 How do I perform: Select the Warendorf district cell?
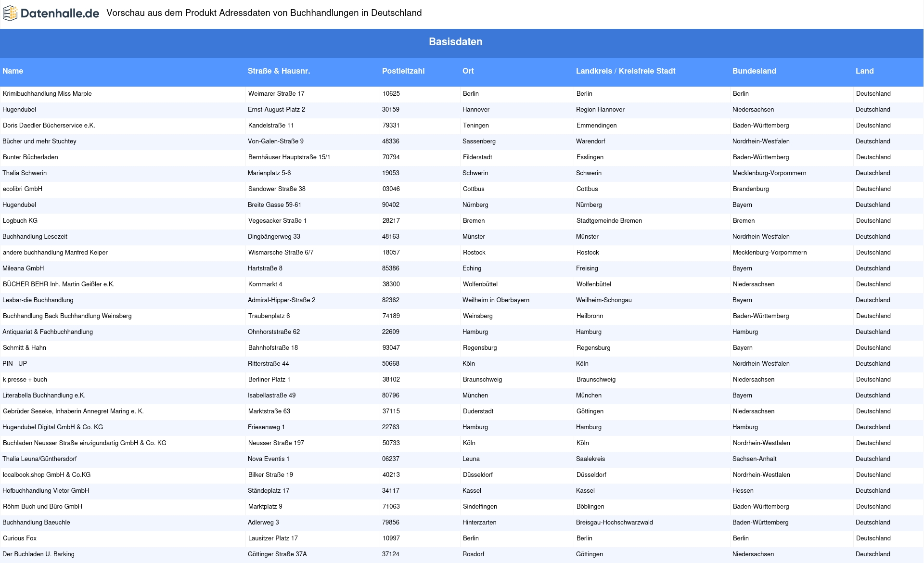point(590,141)
